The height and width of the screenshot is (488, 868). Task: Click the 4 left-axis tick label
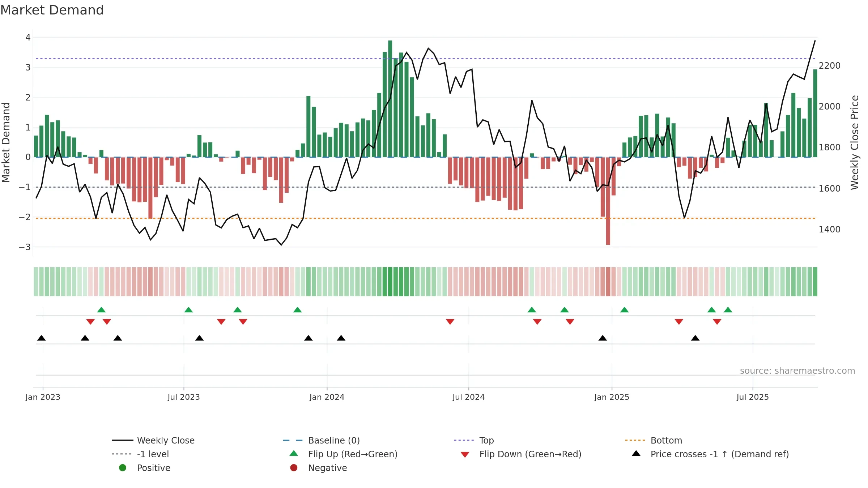pyautogui.click(x=28, y=38)
